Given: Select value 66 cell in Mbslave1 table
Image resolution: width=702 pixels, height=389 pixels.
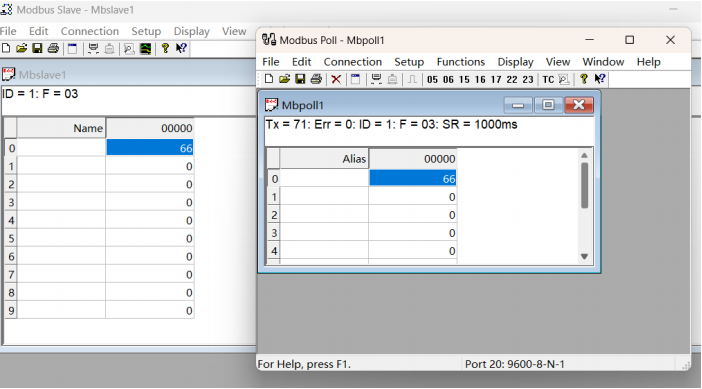Looking at the screenshot, I should click(x=150, y=148).
